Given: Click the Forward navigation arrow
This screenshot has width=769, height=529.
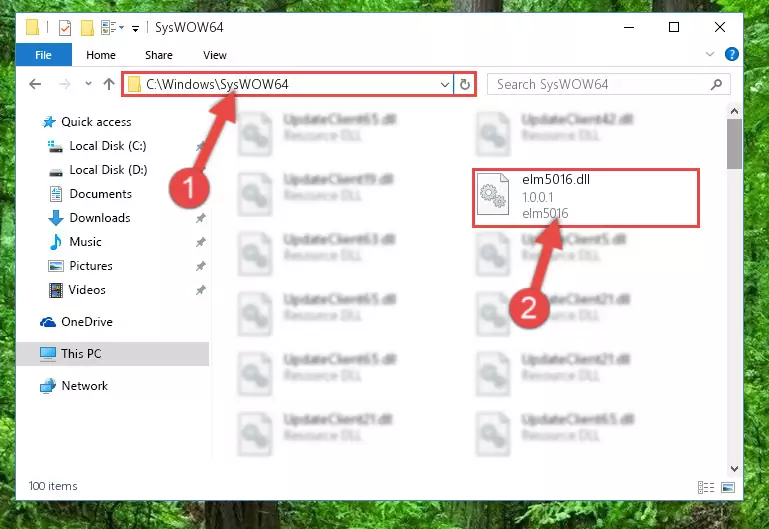Looking at the screenshot, I should tap(64, 84).
